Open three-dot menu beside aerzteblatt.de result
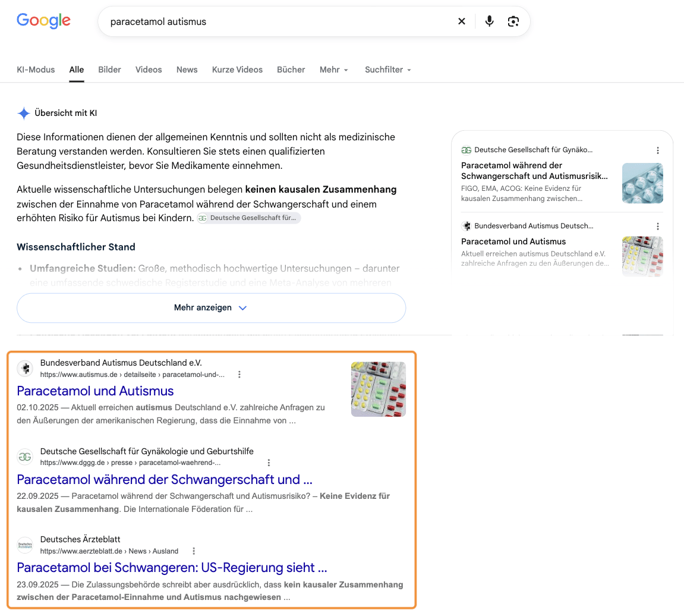The height and width of the screenshot is (616, 684). [194, 551]
